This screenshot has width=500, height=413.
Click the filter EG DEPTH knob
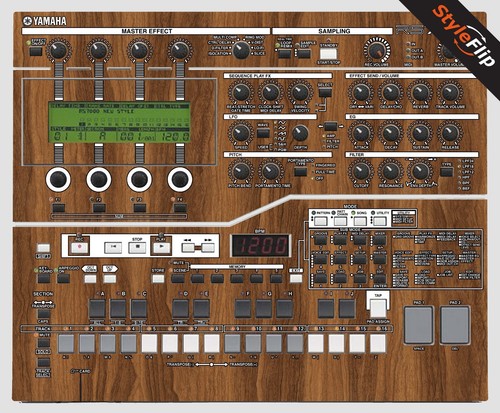(420, 171)
